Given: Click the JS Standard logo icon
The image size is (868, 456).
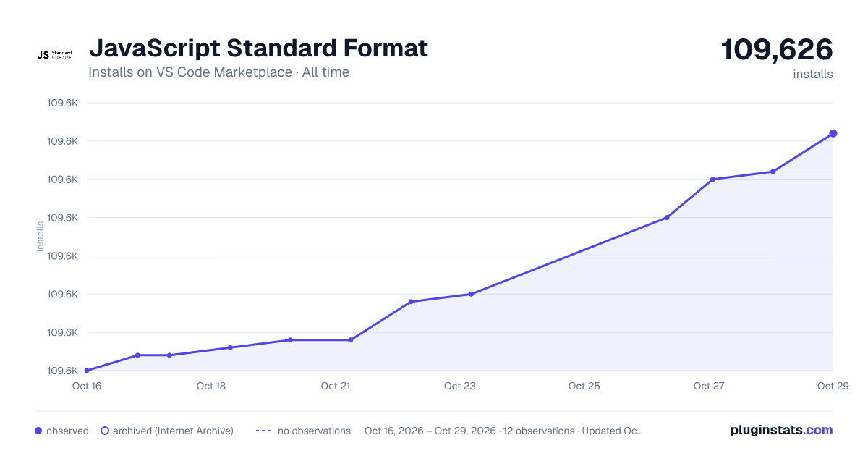Looking at the screenshot, I should [55, 55].
